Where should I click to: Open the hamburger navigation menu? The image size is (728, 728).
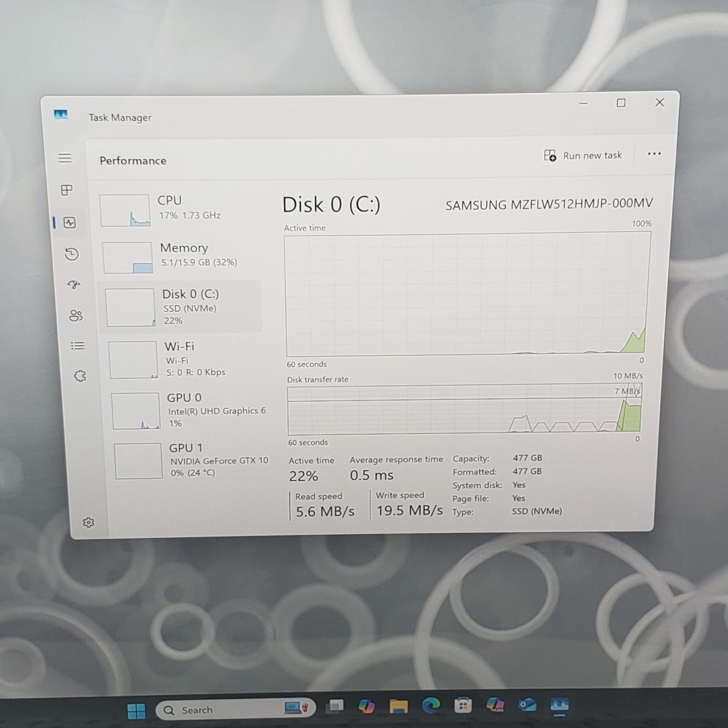point(65,158)
